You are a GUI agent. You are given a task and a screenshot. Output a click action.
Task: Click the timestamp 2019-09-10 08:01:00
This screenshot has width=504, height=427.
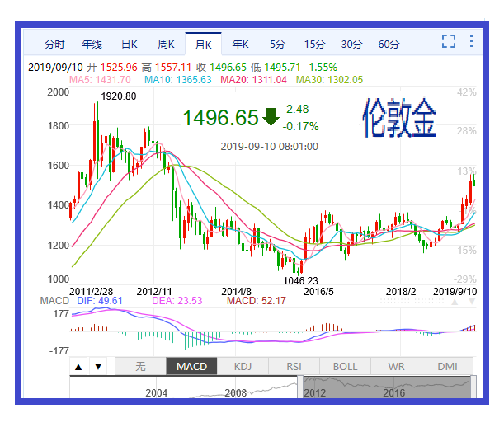coord(270,147)
